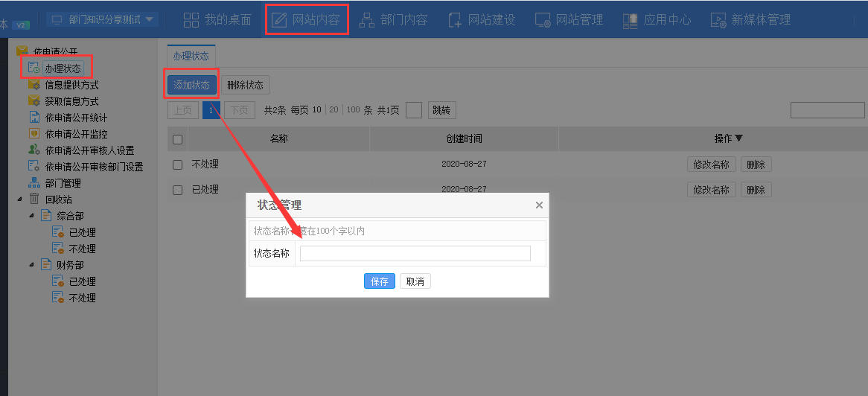Check the box for 已处理 row
Viewport: 868px width, 396px height.
(177, 190)
